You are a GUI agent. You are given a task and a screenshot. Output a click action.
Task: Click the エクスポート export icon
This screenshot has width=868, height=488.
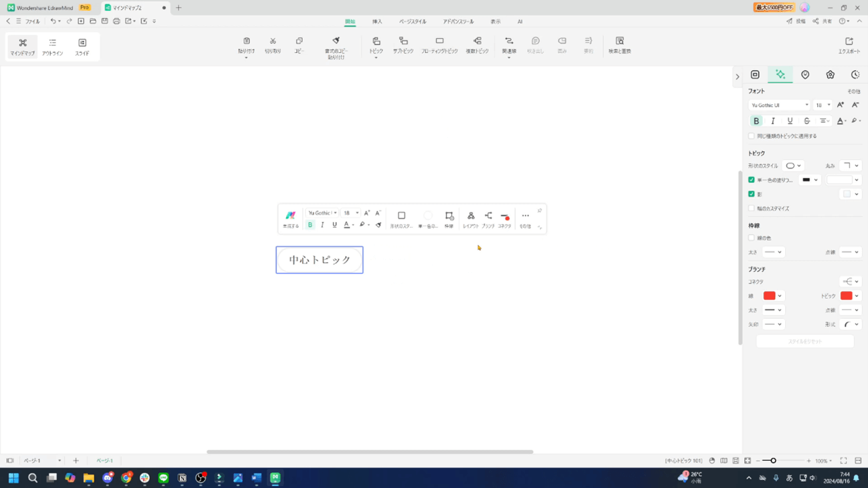coord(849,41)
